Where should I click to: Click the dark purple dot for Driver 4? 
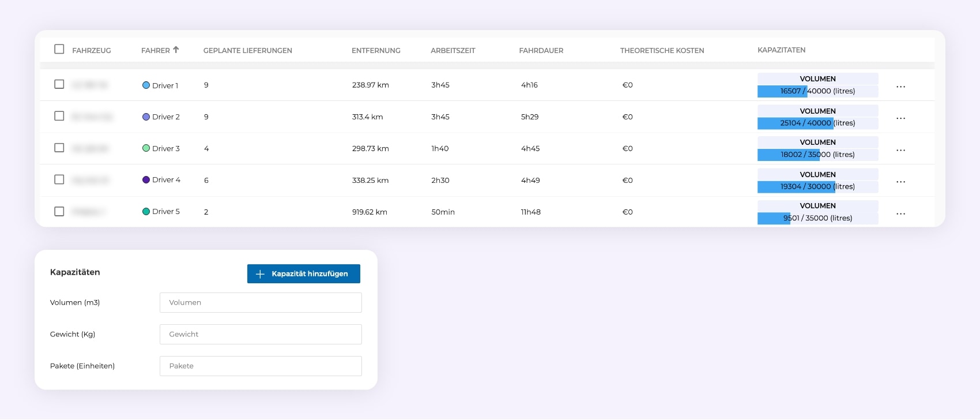146,180
